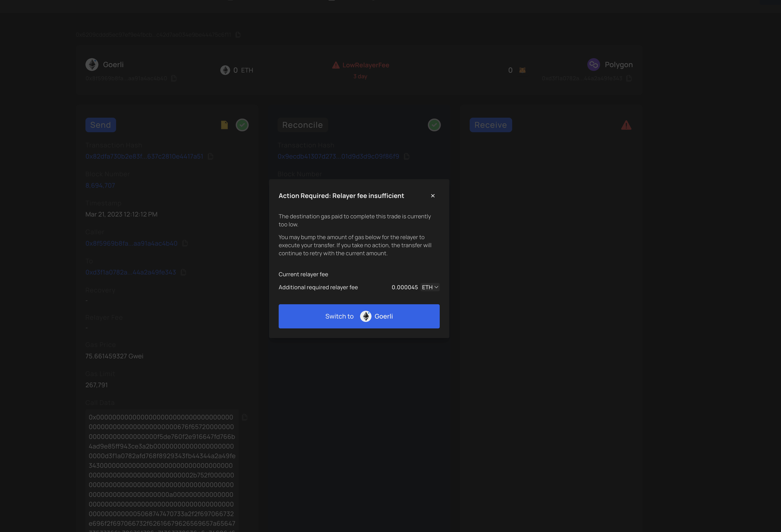Click the Send button
Image resolution: width=781 pixels, height=532 pixels.
[x=100, y=125]
